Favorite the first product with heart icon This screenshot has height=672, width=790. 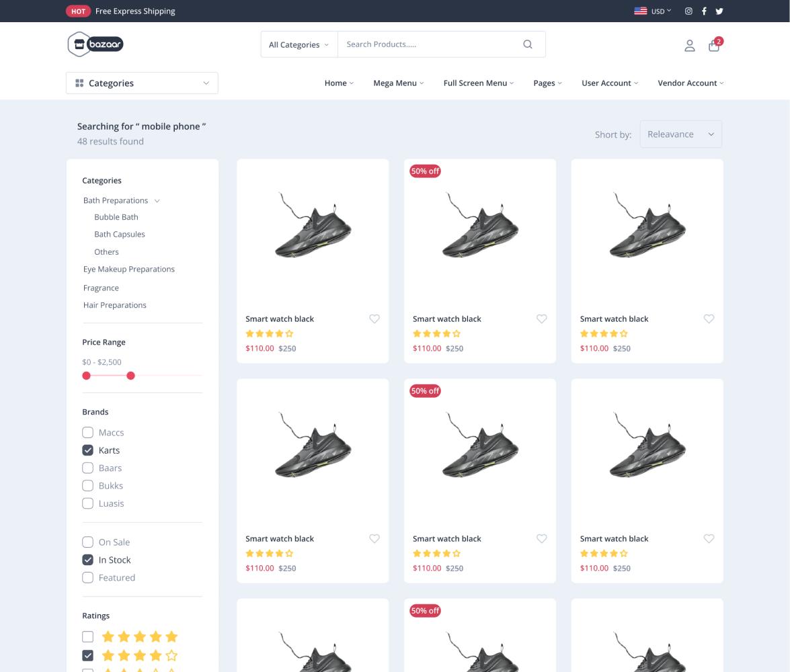pyautogui.click(x=374, y=319)
